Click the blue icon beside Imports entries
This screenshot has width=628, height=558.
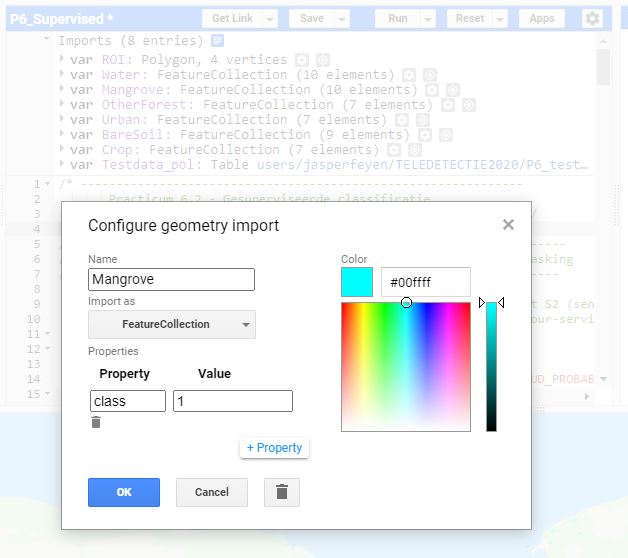(x=217, y=41)
